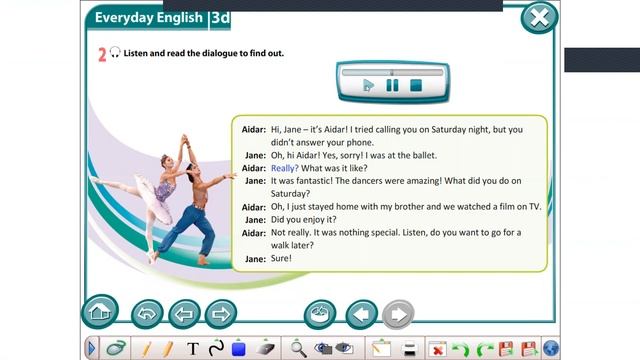Click the final line "Sure!"
This screenshot has height=360, width=640.
(x=281, y=258)
